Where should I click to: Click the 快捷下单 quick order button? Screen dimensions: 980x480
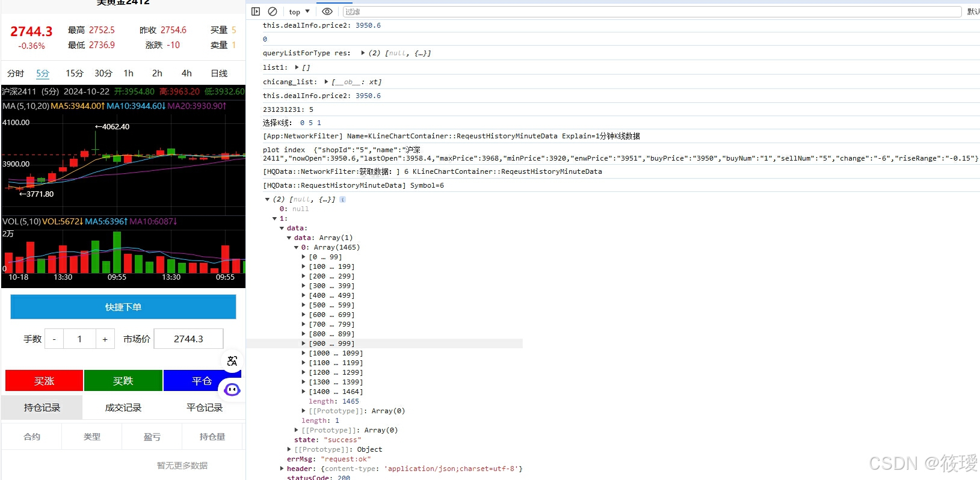(123, 307)
